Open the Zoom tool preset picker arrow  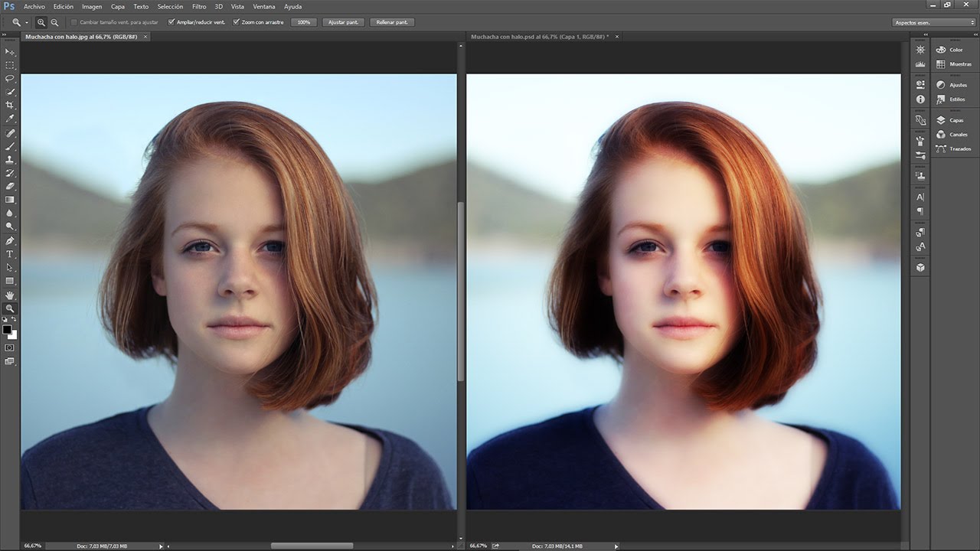[x=27, y=22]
